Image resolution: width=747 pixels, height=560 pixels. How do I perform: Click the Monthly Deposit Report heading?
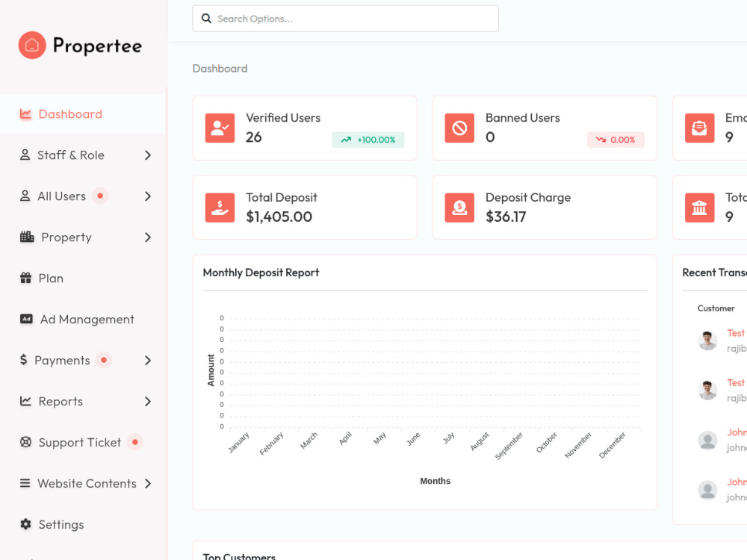[x=261, y=273]
